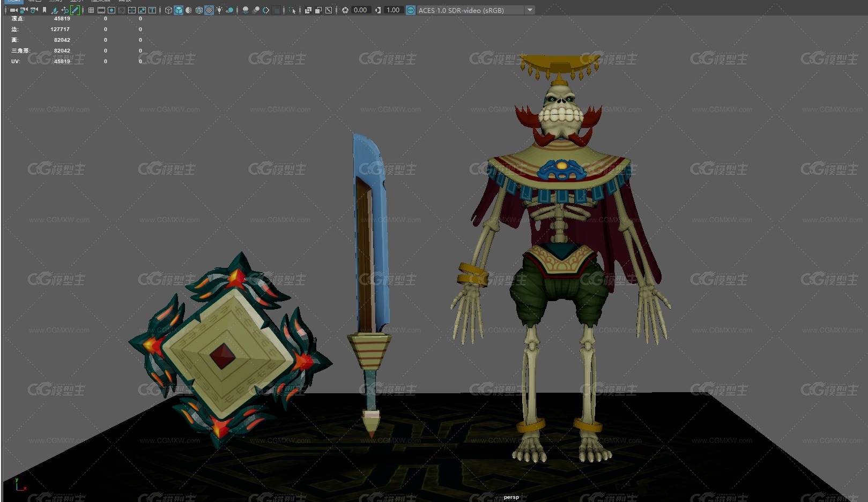Open the camera Bookmarks icon

pos(44,10)
